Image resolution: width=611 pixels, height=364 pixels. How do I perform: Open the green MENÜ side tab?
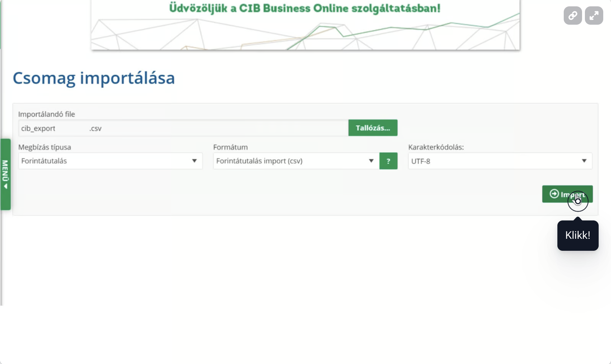click(x=5, y=174)
